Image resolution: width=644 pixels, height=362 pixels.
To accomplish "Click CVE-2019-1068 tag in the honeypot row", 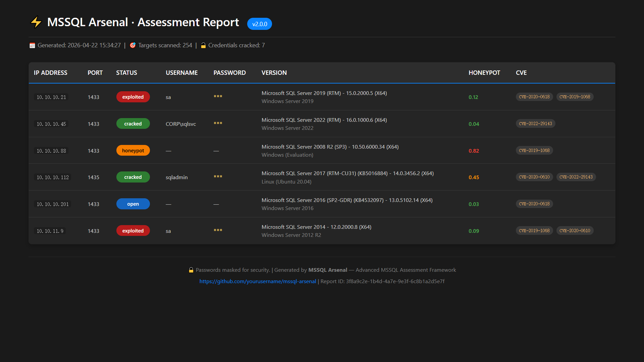I will pyautogui.click(x=534, y=151).
